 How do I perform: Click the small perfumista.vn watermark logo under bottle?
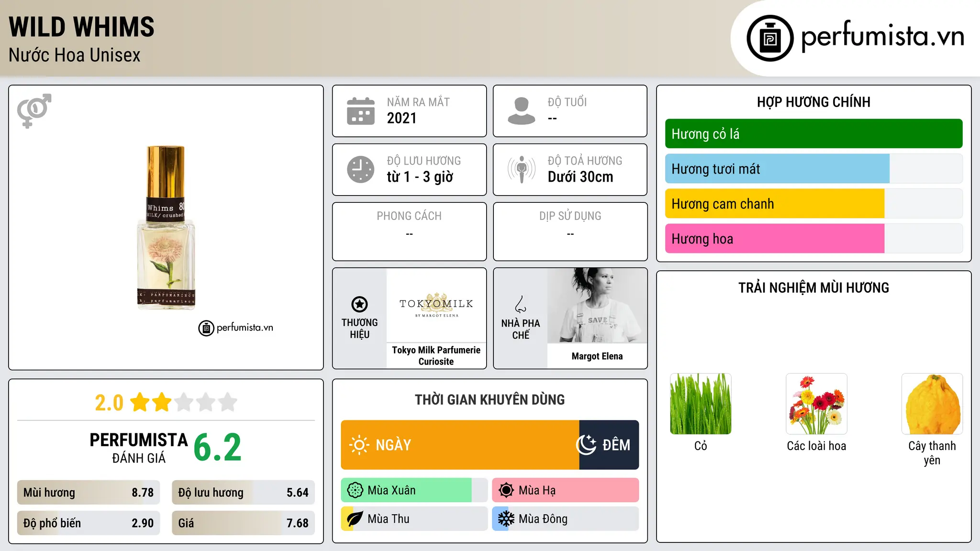coord(236,328)
